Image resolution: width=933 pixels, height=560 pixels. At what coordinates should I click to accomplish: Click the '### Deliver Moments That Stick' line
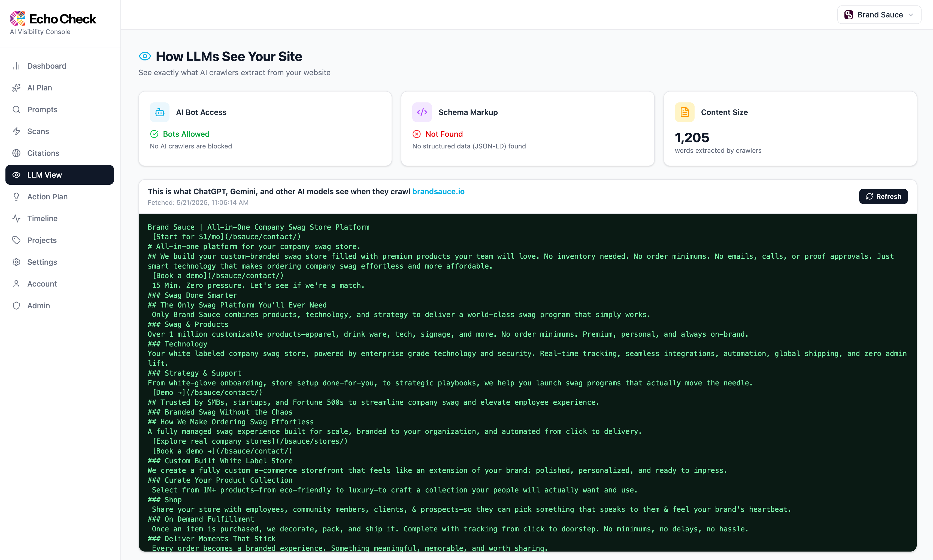[211, 538]
